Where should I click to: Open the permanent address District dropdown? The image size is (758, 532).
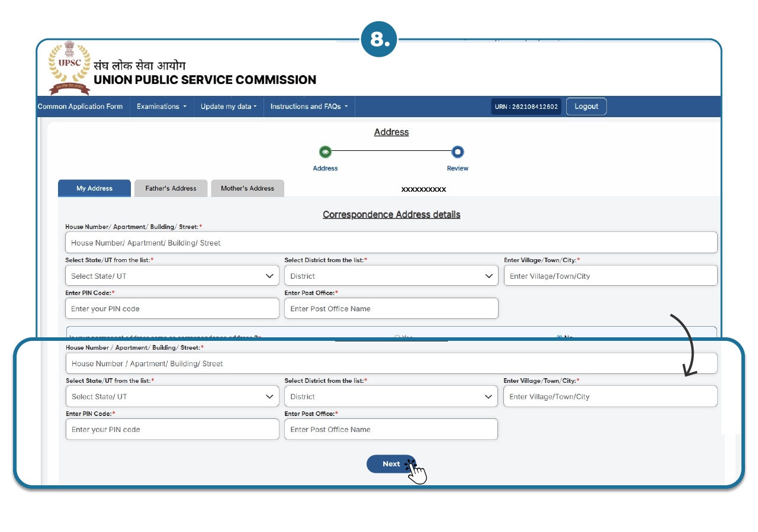point(391,396)
